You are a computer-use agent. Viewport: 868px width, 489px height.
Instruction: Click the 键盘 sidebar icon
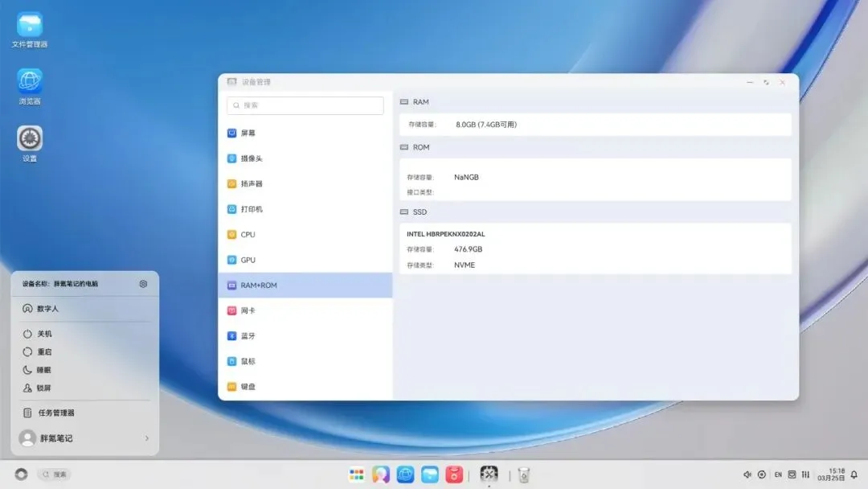232,387
